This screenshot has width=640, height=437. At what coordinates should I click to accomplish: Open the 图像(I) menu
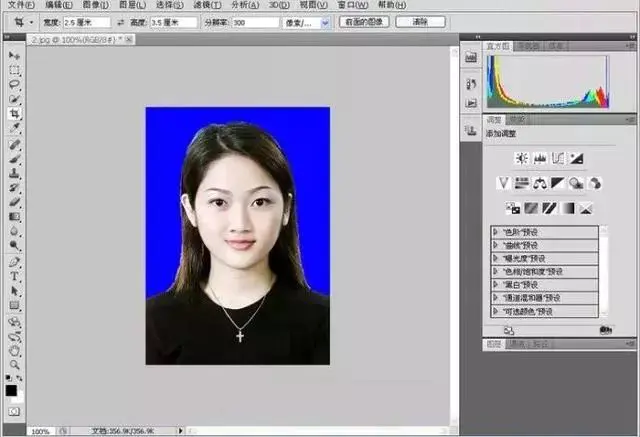tap(95, 5)
